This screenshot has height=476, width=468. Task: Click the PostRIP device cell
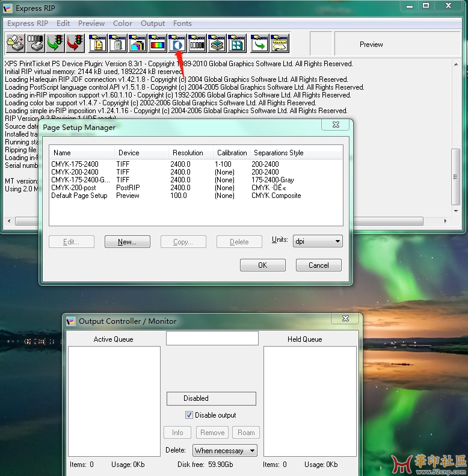tap(128, 188)
